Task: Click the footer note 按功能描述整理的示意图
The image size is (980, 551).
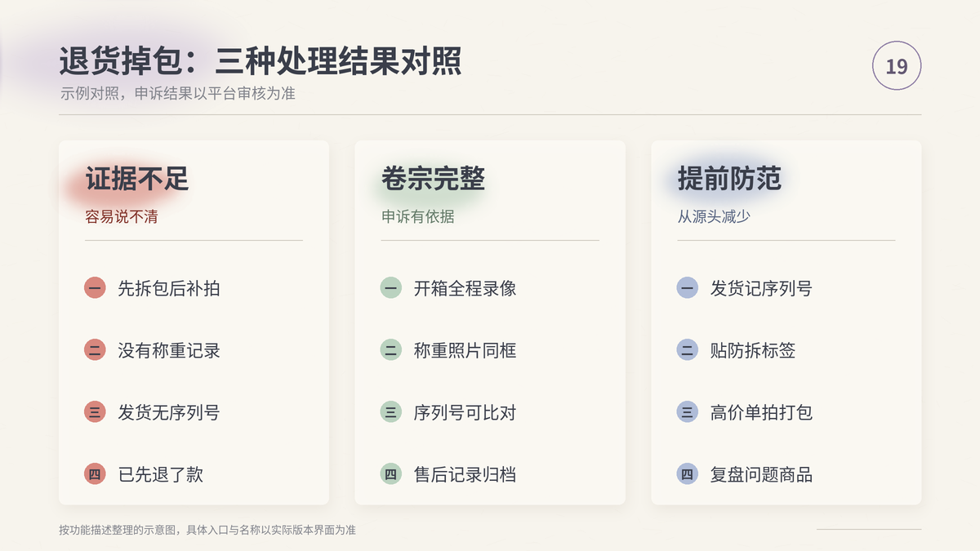Action: (x=118, y=530)
